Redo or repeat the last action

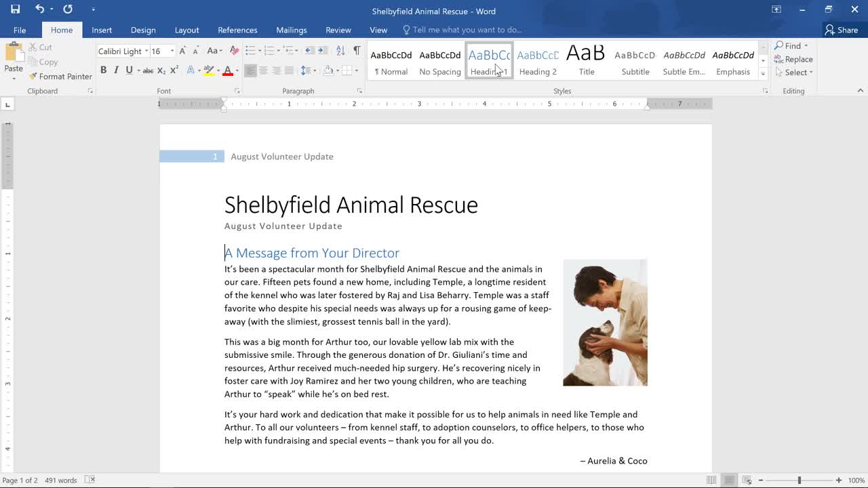(68, 9)
